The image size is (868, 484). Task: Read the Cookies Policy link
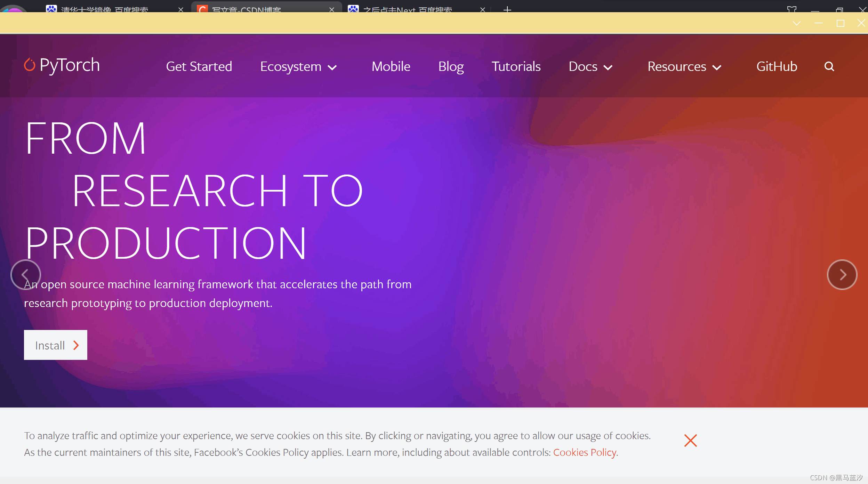click(585, 452)
